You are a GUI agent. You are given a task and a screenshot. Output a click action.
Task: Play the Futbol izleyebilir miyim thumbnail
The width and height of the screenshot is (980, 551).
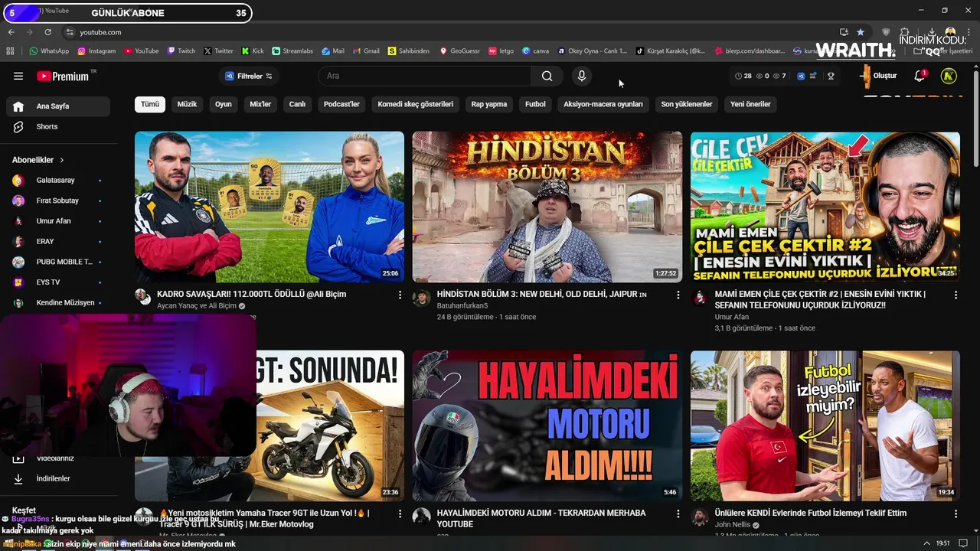(x=825, y=425)
